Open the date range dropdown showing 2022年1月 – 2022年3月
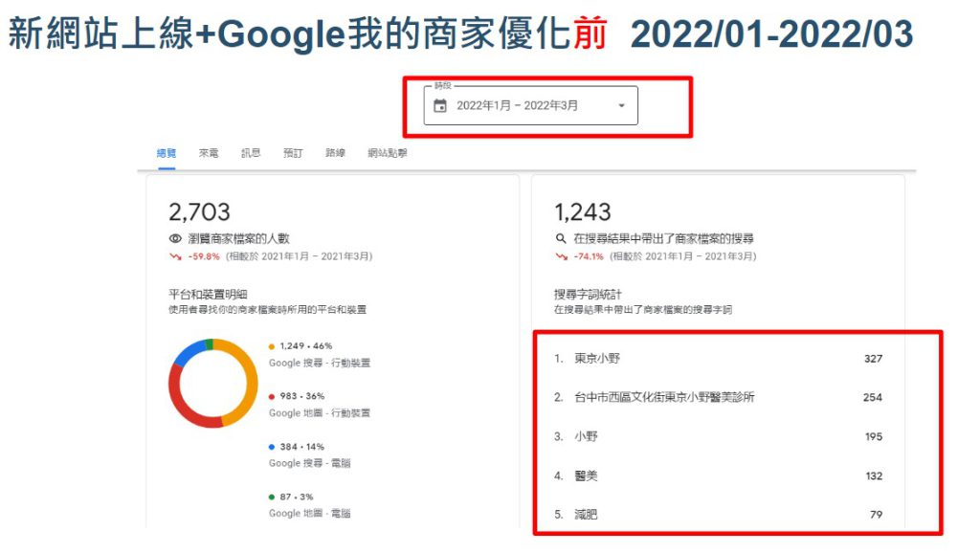This screenshot has height=553, width=980. coord(621,106)
